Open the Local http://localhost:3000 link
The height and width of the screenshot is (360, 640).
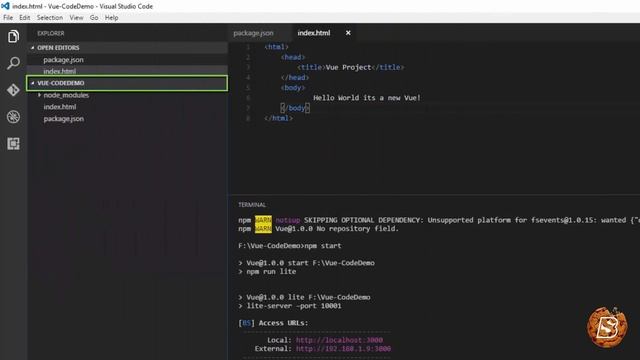[x=339, y=340]
